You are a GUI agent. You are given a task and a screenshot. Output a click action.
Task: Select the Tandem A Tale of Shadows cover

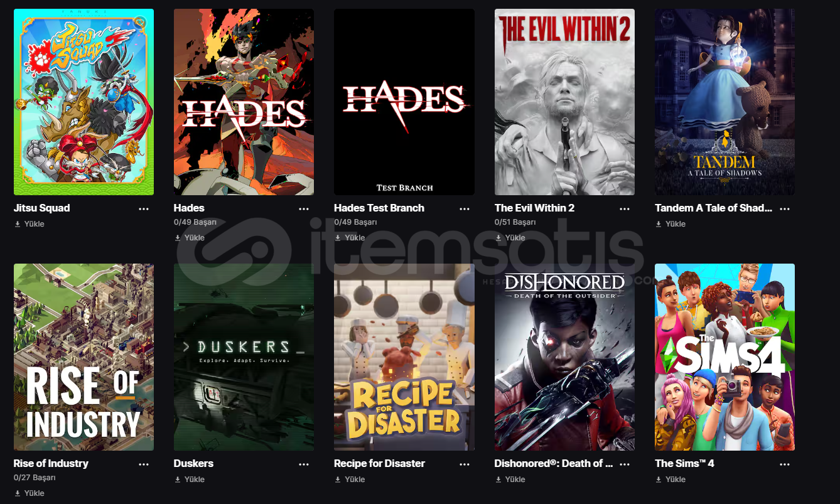click(724, 102)
